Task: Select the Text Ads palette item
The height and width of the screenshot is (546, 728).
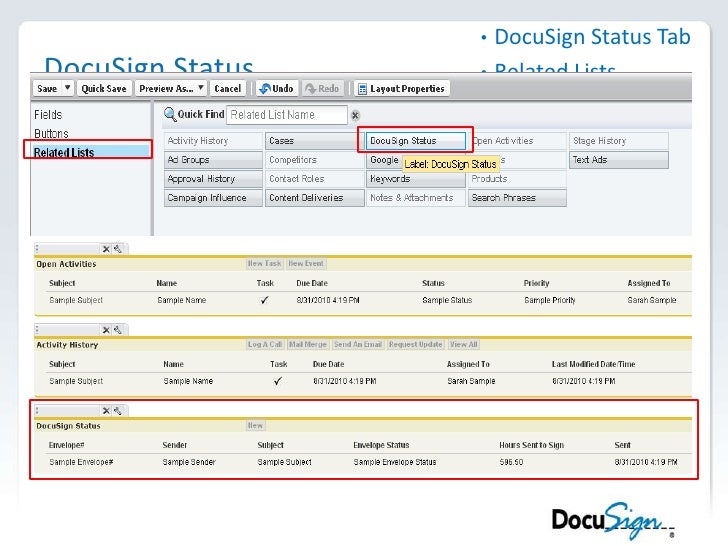Action: 618,160
